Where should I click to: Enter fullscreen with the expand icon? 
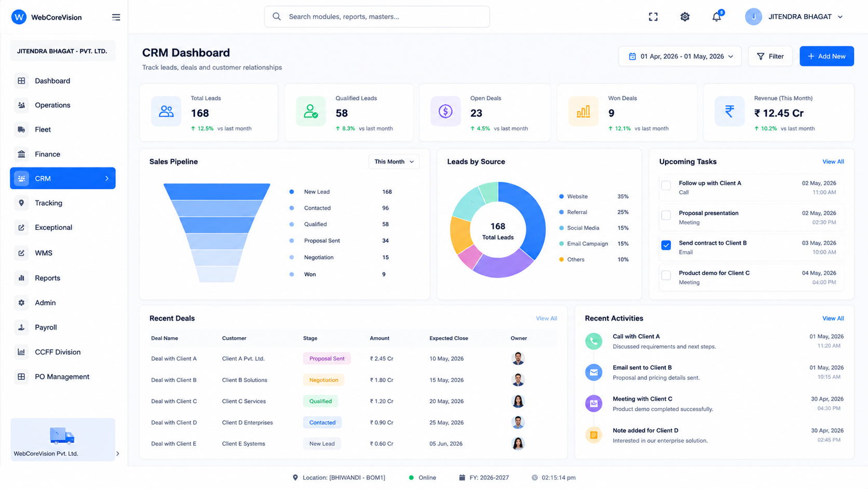(653, 17)
